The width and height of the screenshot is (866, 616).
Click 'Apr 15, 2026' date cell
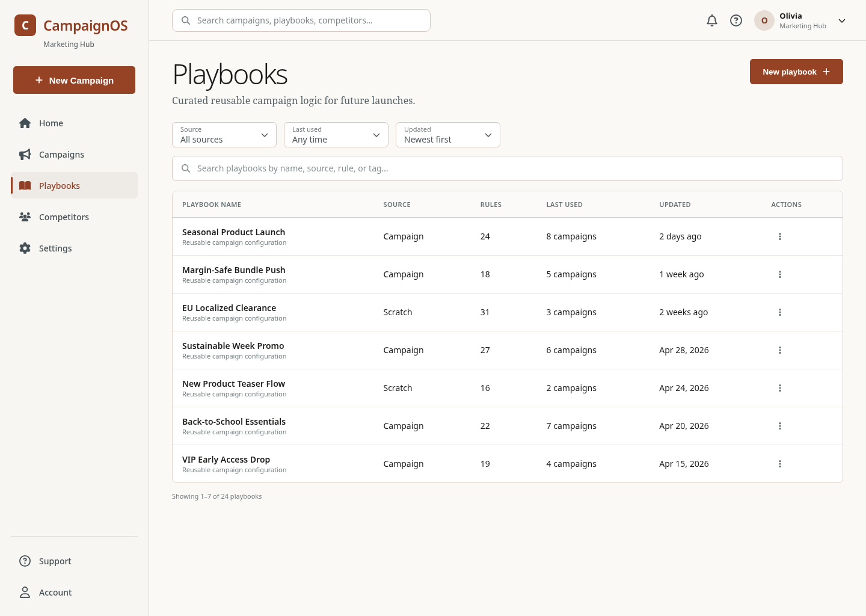click(684, 464)
